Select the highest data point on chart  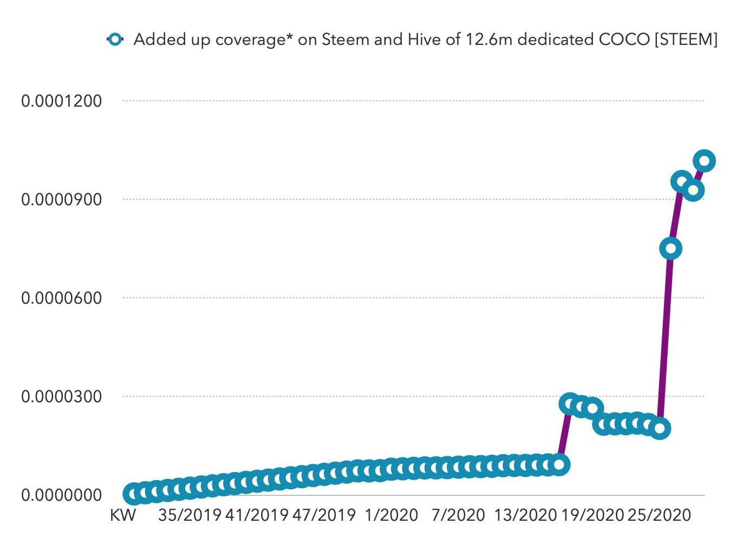point(704,161)
